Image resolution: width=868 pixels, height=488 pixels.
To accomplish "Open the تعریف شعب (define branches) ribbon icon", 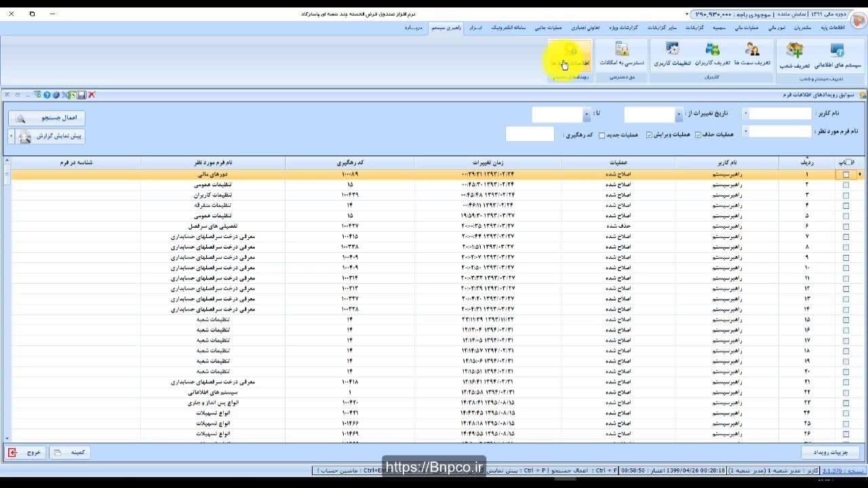I will (x=794, y=56).
